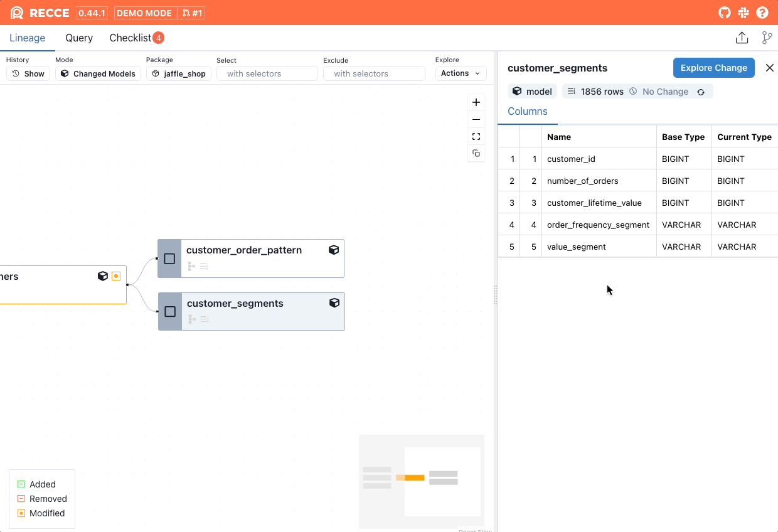Check the customer_segments node checkbox

[170, 312]
